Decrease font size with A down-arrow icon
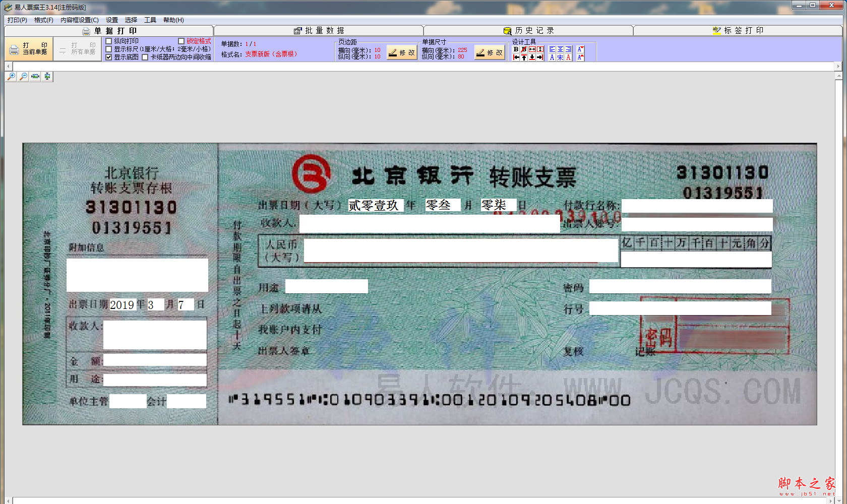The width and height of the screenshot is (847, 504). coord(580,49)
